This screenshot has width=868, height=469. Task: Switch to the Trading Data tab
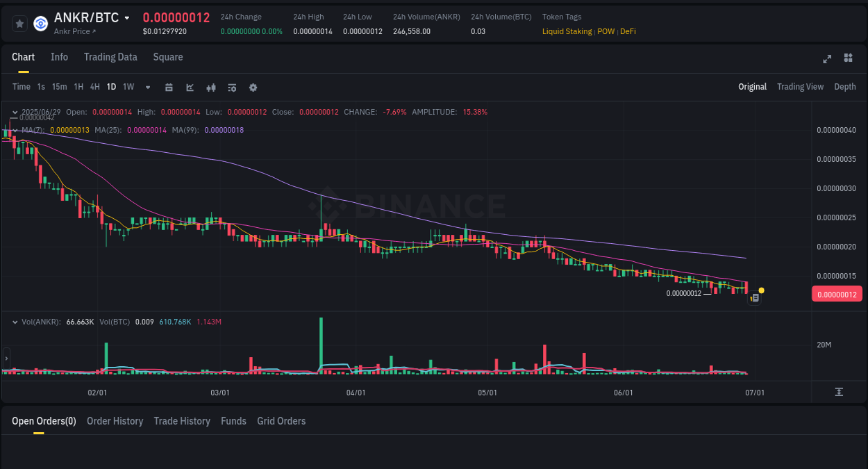tap(110, 57)
